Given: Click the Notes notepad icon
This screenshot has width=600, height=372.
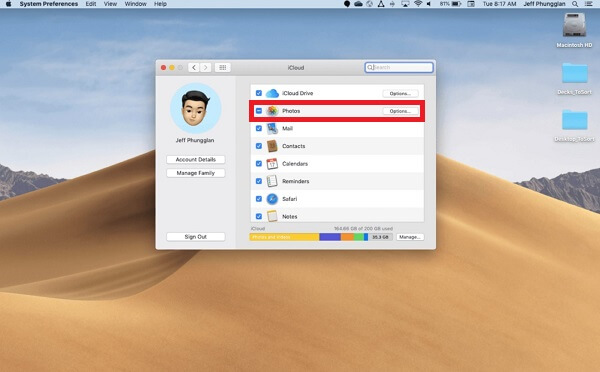Looking at the screenshot, I should [272, 216].
